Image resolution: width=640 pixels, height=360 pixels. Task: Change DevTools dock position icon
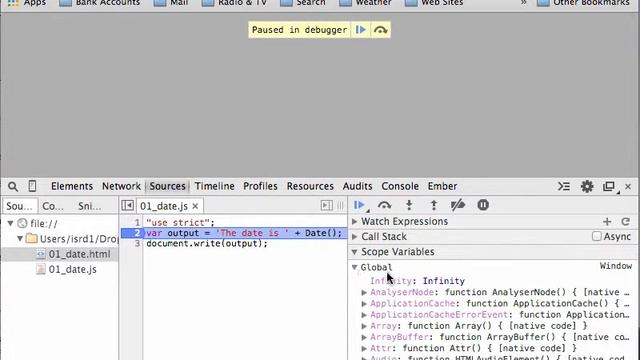tap(609, 187)
